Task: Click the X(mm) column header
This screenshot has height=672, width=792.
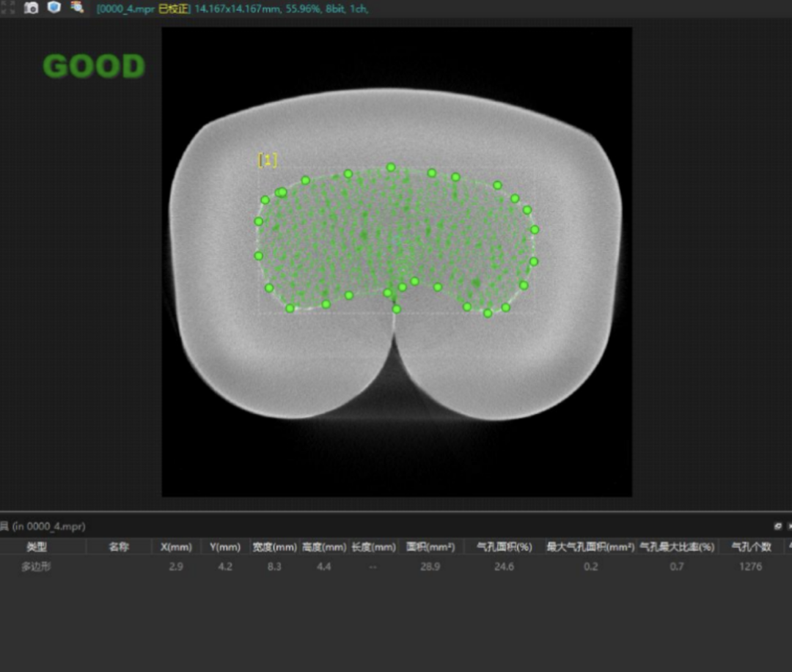Action: (176, 547)
